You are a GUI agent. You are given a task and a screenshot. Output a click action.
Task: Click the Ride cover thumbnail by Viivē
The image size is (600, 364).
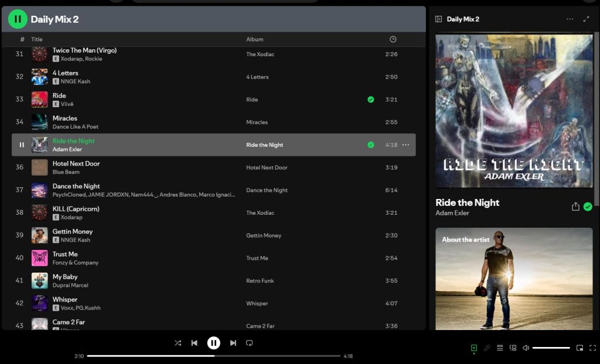[39, 99]
